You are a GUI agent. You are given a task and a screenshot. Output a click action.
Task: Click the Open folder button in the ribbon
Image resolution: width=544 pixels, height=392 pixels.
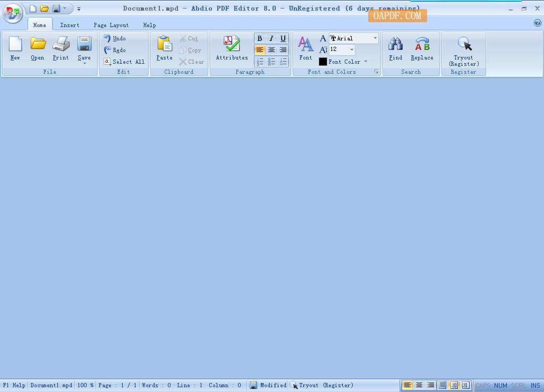click(38, 48)
